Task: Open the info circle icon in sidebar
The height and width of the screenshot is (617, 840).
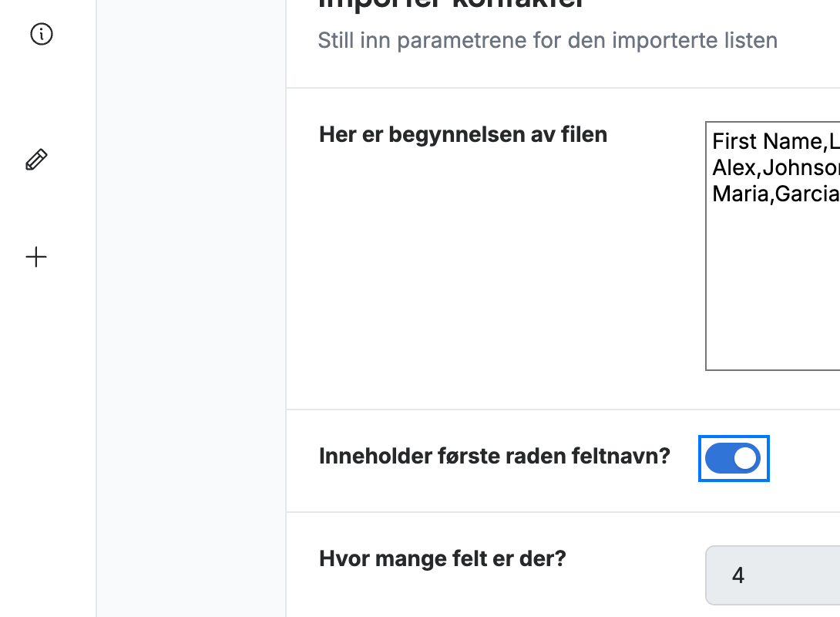Action: [42, 34]
